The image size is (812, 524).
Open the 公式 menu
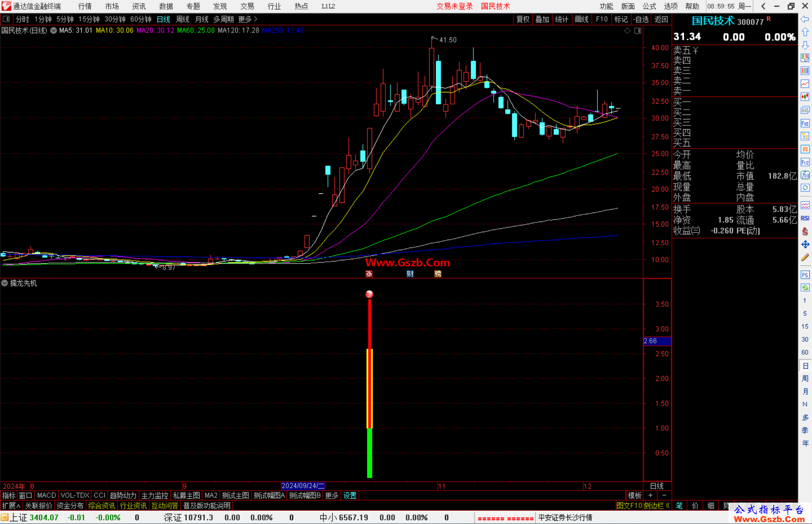[x=649, y=6]
